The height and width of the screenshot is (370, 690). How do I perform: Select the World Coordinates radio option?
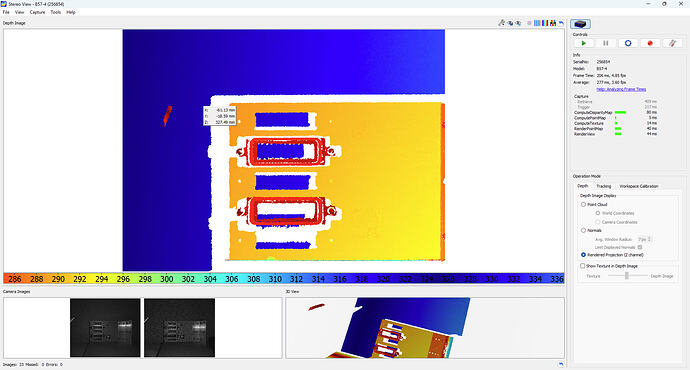click(x=598, y=213)
